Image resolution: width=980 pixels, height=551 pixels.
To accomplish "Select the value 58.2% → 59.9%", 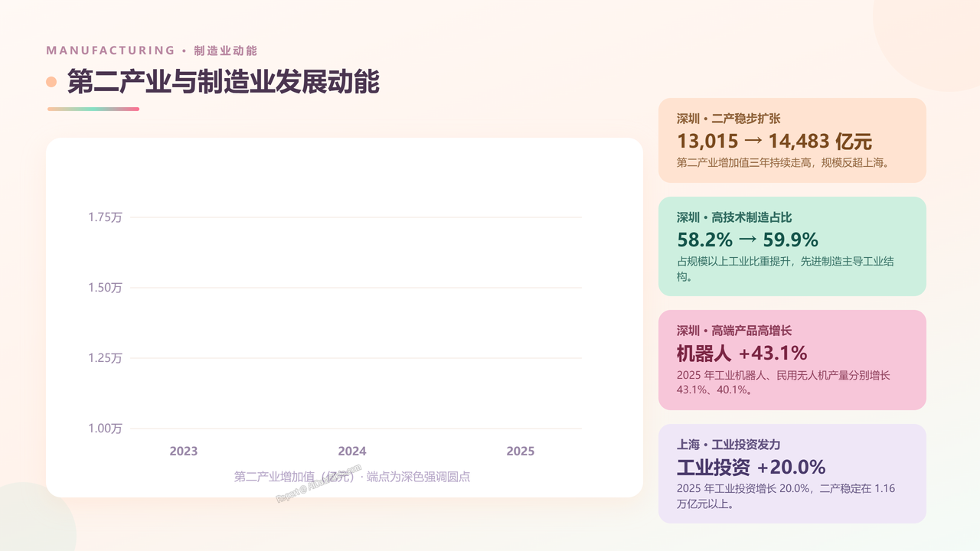I will pos(748,240).
